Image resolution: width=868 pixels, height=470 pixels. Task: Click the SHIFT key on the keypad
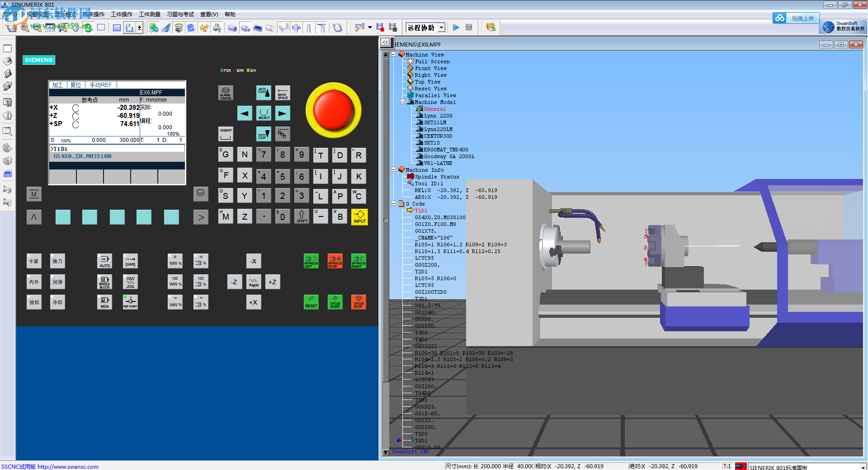[x=302, y=216]
